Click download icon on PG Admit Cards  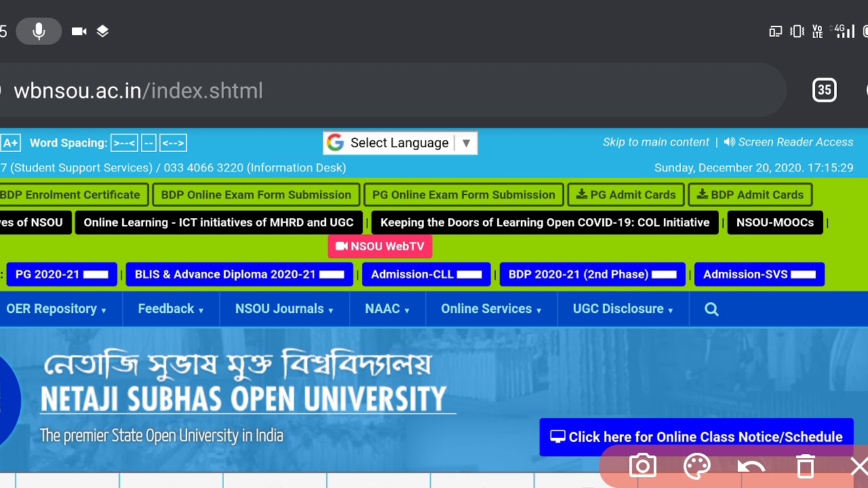tap(582, 194)
